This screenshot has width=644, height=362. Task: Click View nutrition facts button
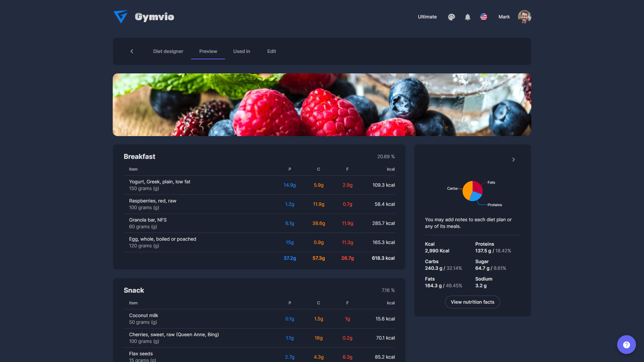(x=472, y=302)
